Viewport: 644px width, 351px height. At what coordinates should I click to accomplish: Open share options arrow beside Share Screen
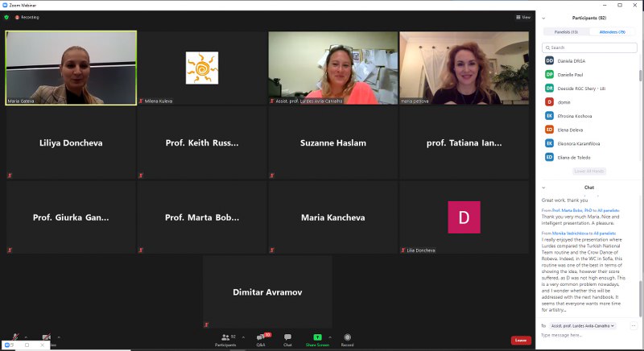(x=330, y=337)
